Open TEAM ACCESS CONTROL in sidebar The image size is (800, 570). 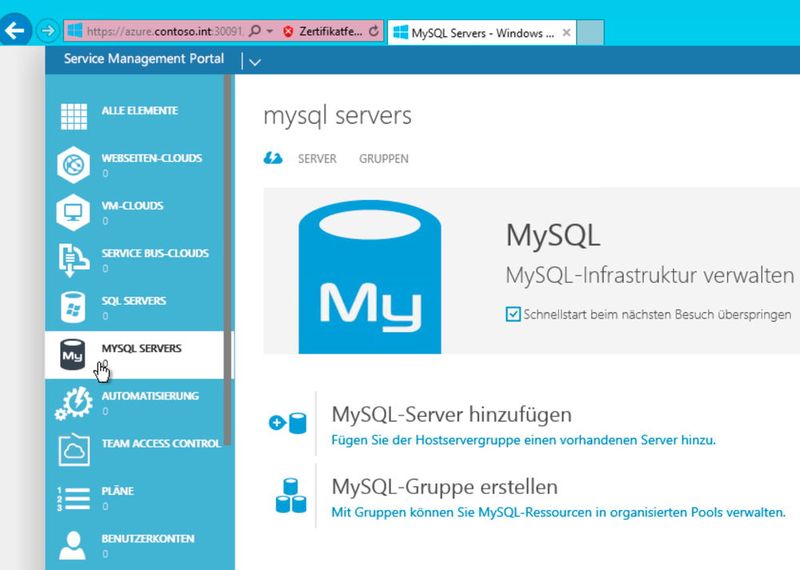[161, 443]
